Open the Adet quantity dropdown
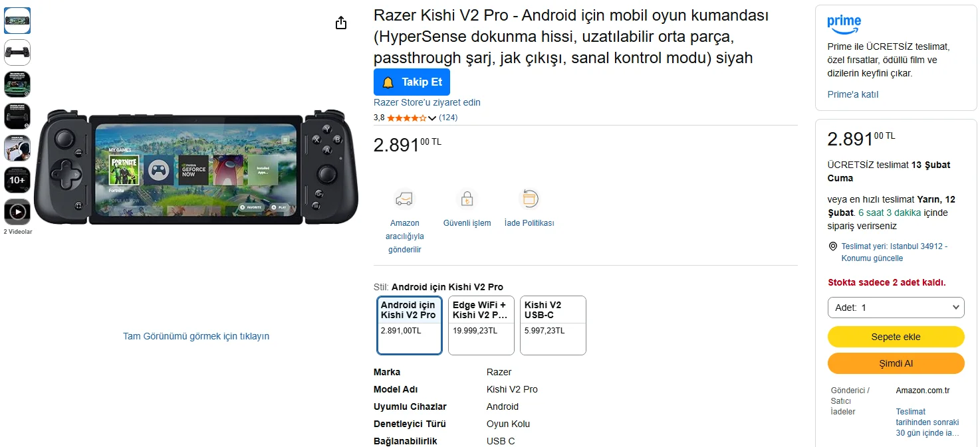This screenshot has width=980, height=447. (x=896, y=308)
